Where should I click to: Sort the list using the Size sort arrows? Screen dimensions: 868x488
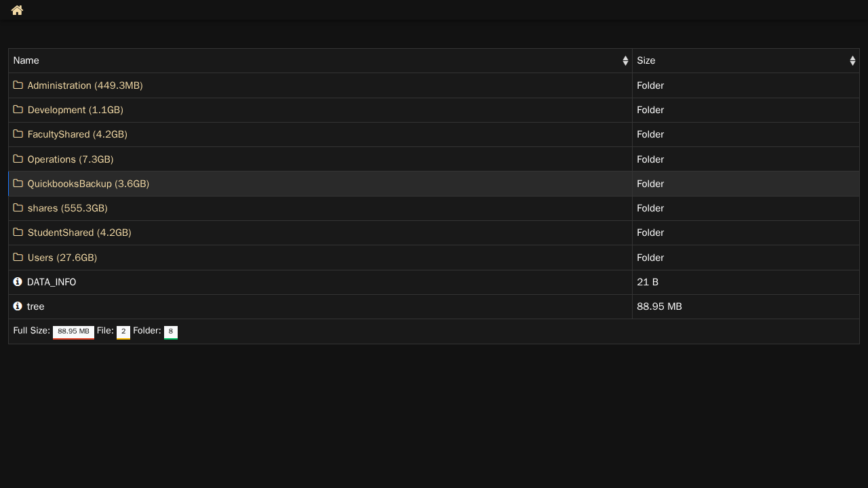(852, 61)
